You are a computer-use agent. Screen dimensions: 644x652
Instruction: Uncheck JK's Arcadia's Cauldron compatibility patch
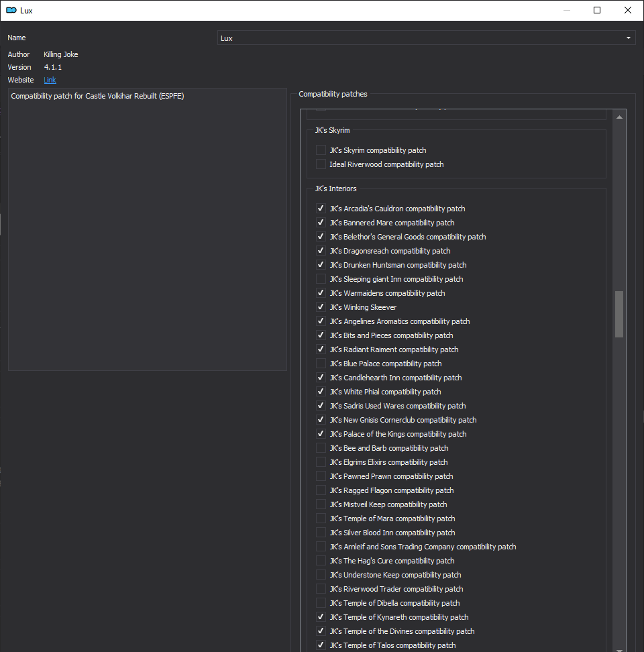321,209
